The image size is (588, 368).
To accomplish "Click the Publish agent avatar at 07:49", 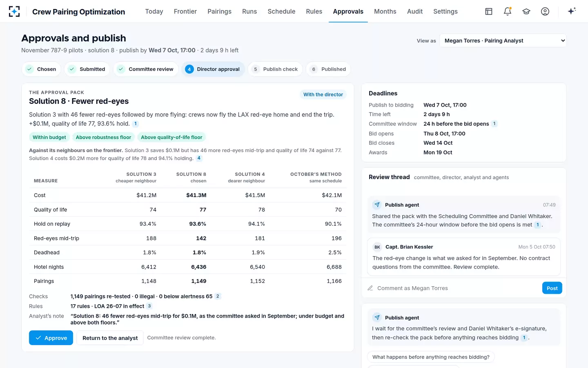I will 377,205.
